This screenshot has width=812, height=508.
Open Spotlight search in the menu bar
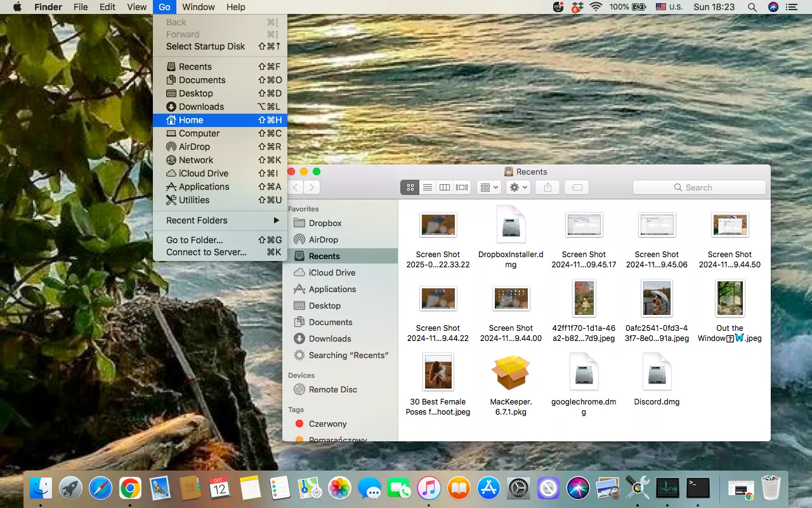click(x=752, y=7)
